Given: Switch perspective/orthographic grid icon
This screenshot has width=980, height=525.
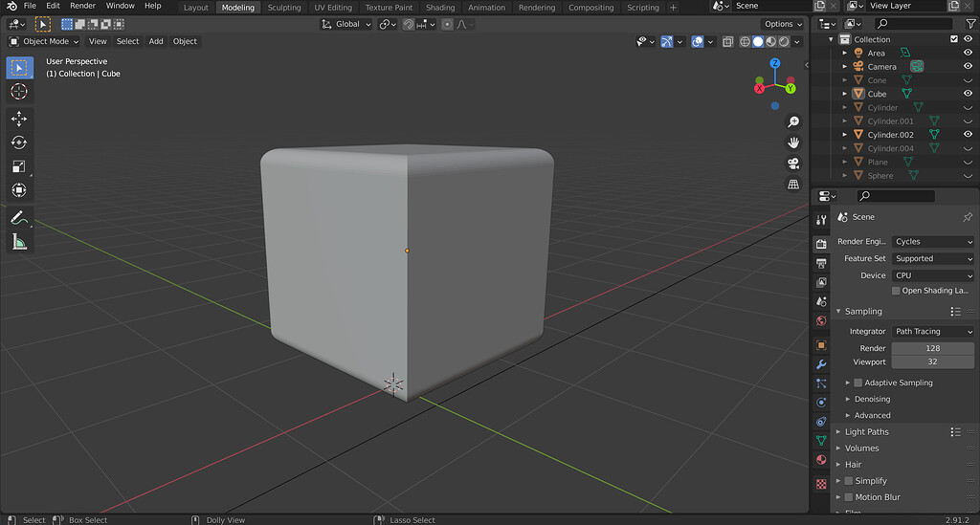Looking at the screenshot, I should [793, 185].
